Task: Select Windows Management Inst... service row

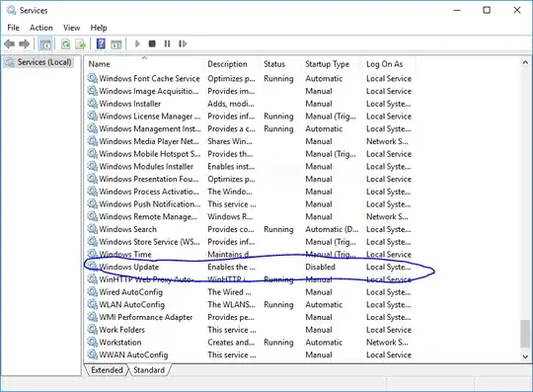Action: (250, 128)
